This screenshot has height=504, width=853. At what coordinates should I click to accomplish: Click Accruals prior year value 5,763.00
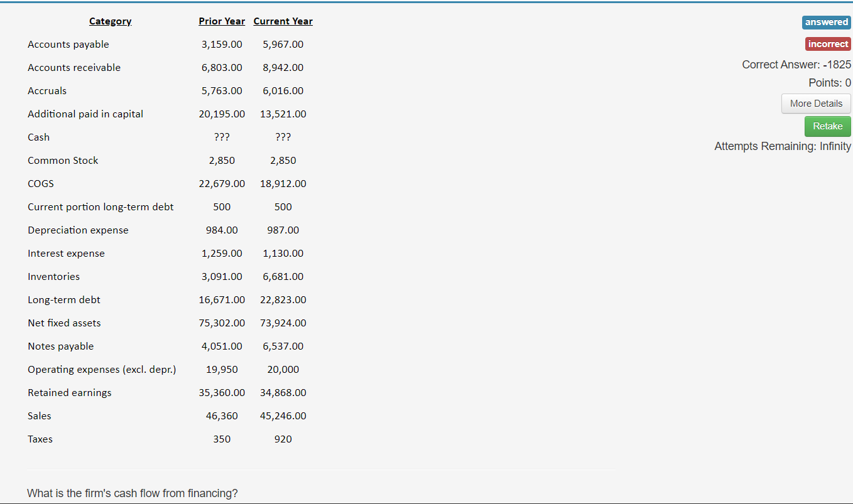[222, 91]
